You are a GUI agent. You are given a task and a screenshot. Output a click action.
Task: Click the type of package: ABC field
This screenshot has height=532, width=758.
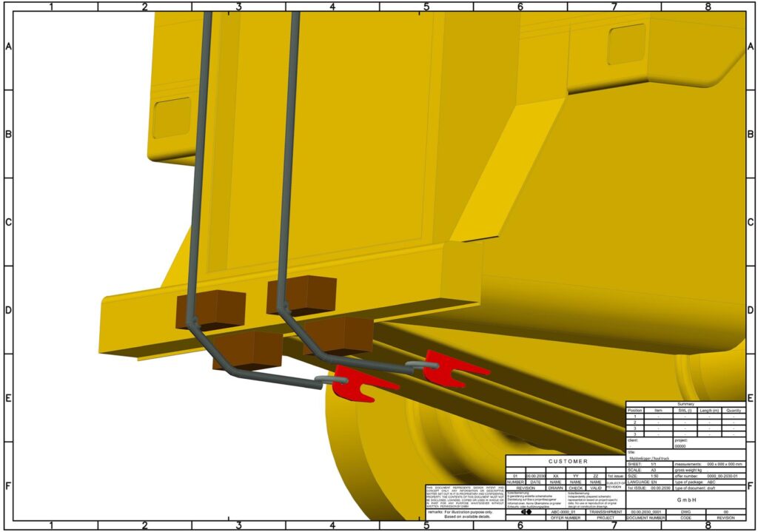point(710,482)
